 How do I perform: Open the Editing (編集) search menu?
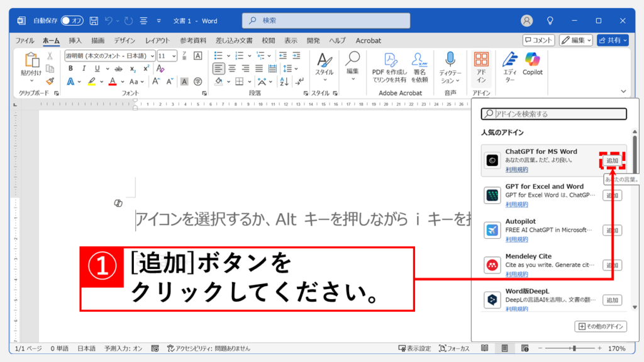(x=352, y=66)
